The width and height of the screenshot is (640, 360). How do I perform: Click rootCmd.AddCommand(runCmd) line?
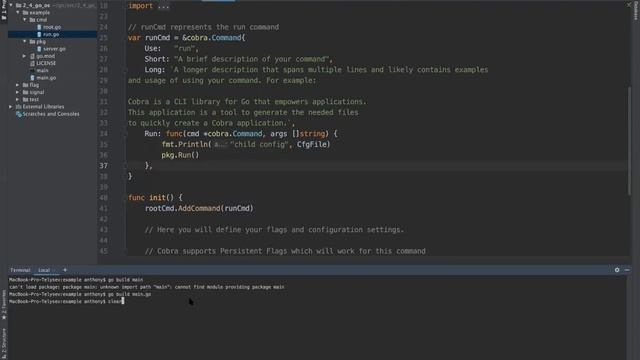pos(199,208)
